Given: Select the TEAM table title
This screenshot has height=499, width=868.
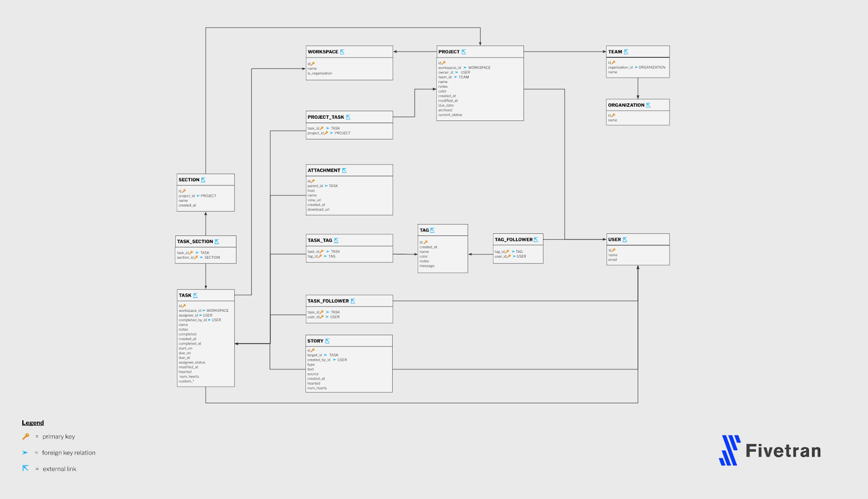Looking at the screenshot, I should click(x=615, y=52).
